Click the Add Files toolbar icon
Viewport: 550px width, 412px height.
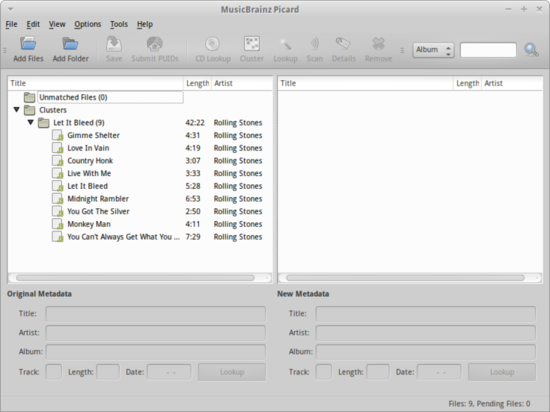28,44
